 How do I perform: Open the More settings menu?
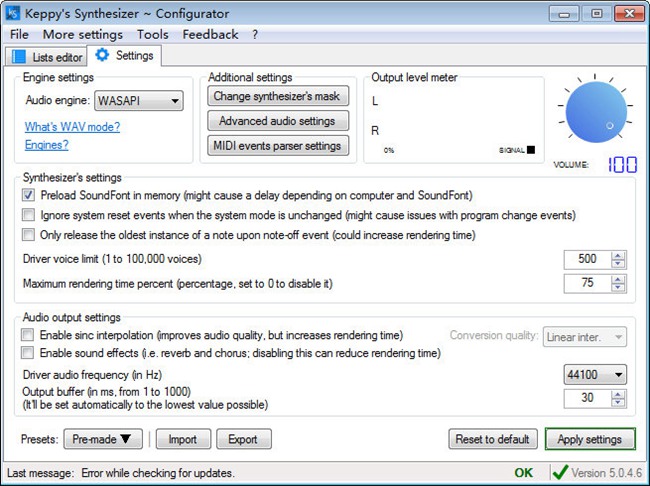[82, 34]
